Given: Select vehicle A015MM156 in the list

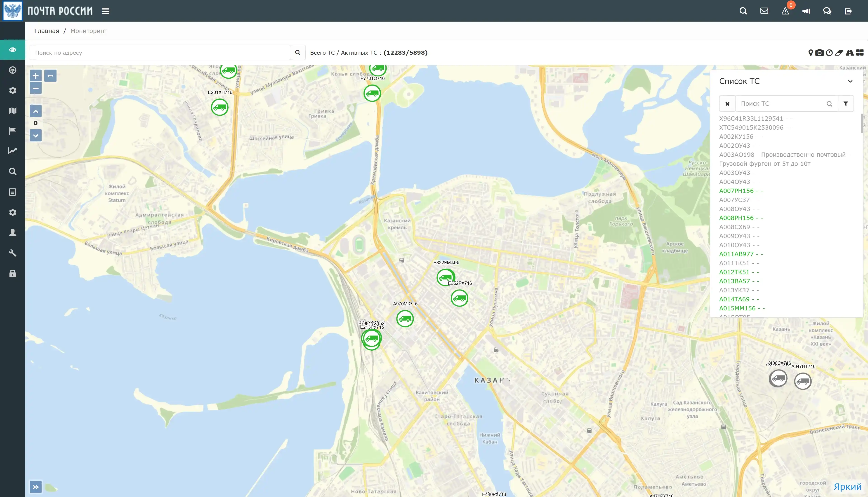Looking at the screenshot, I should point(742,308).
